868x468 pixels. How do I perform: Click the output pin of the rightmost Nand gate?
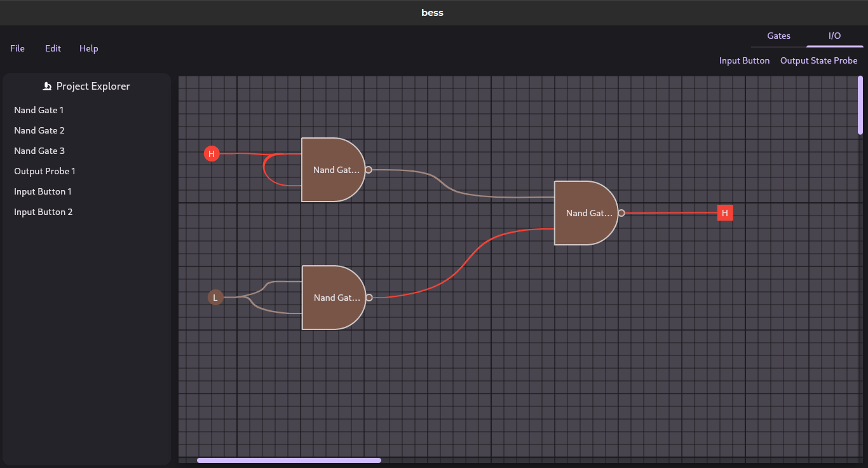(621, 213)
